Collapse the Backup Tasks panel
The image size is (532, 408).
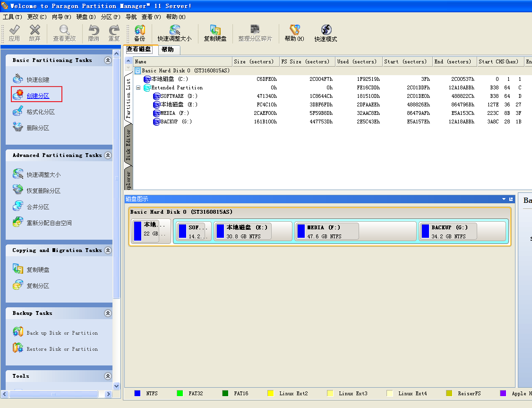click(x=108, y=313)
